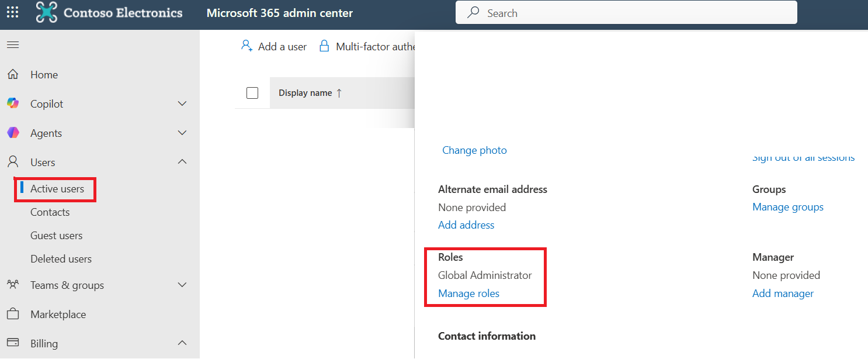Click the Microsoft 365 admin center title
The height and width of the screenshot is (359, 868).
280,13
